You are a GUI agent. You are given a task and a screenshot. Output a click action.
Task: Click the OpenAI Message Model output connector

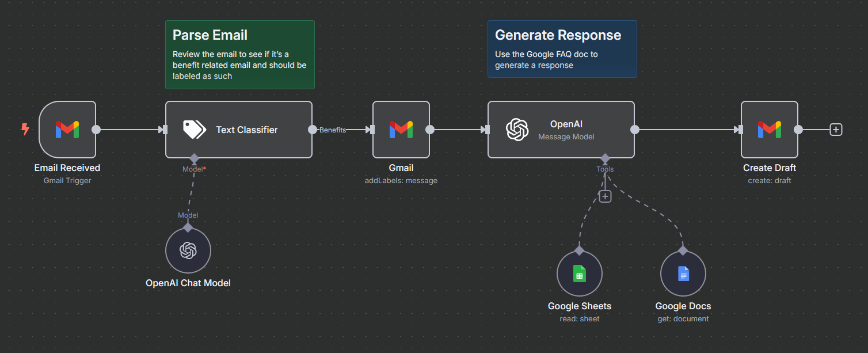[635, 130]
